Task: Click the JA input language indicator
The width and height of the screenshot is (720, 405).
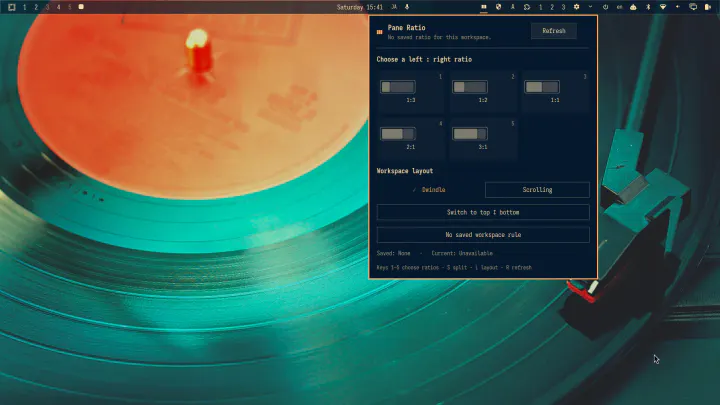Action: click(394, 7)
